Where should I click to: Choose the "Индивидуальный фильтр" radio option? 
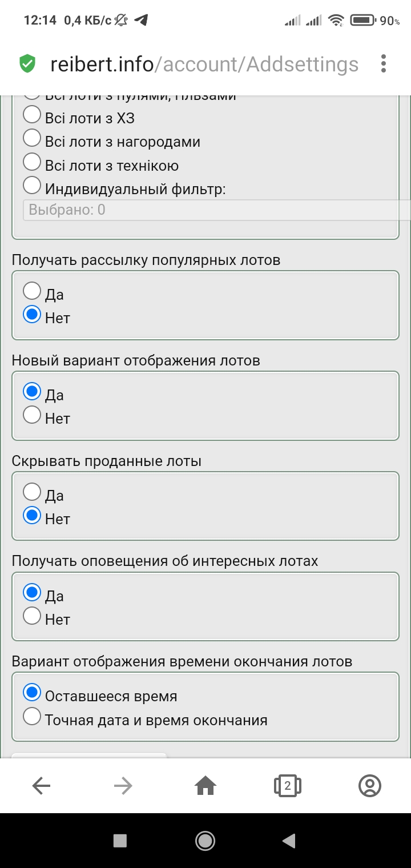(32, 185)
